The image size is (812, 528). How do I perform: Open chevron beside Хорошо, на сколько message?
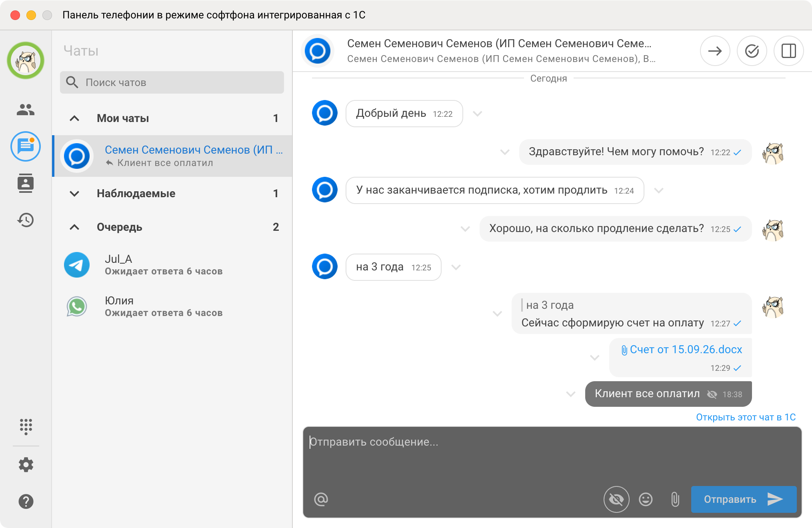tap(465, 229)
